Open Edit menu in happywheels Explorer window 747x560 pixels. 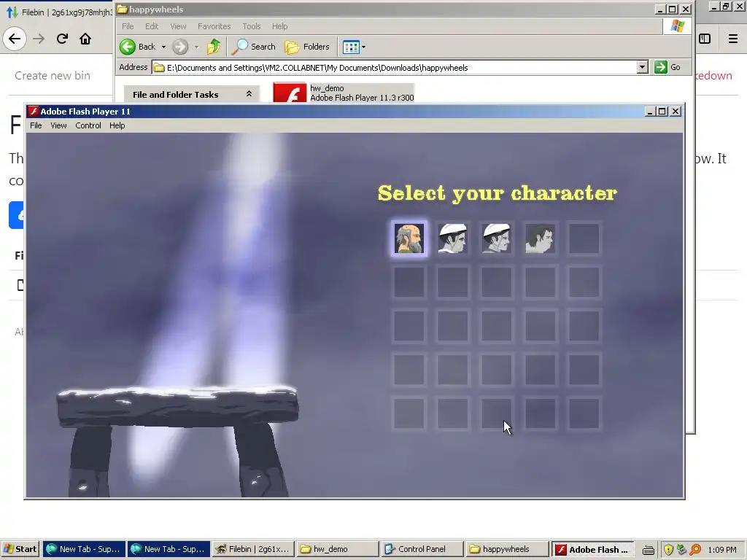click(x=152, y=26)
